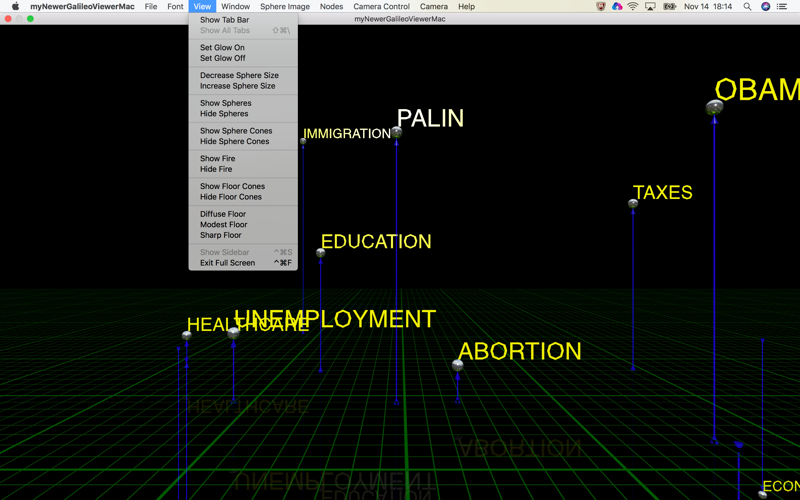
Task: Click the battery status icon
Action: [x=669, y=6]
